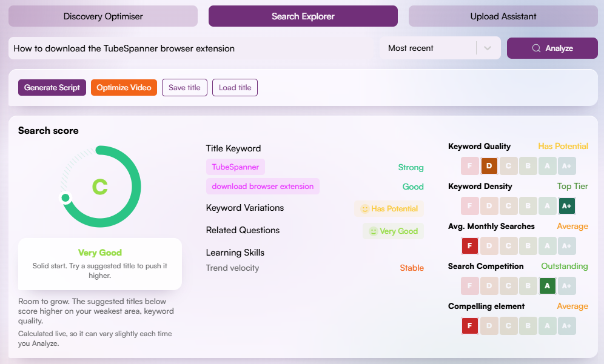Select the TubeSpanner keyword chip
The image size is (604, 364).
pos(235,167)
